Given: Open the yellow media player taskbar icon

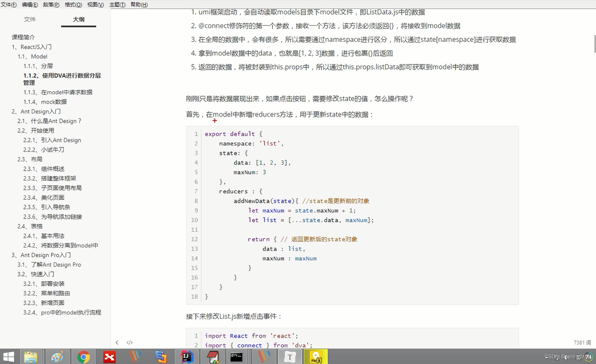Looking at the screenshot, I should (x=316, y=357).
